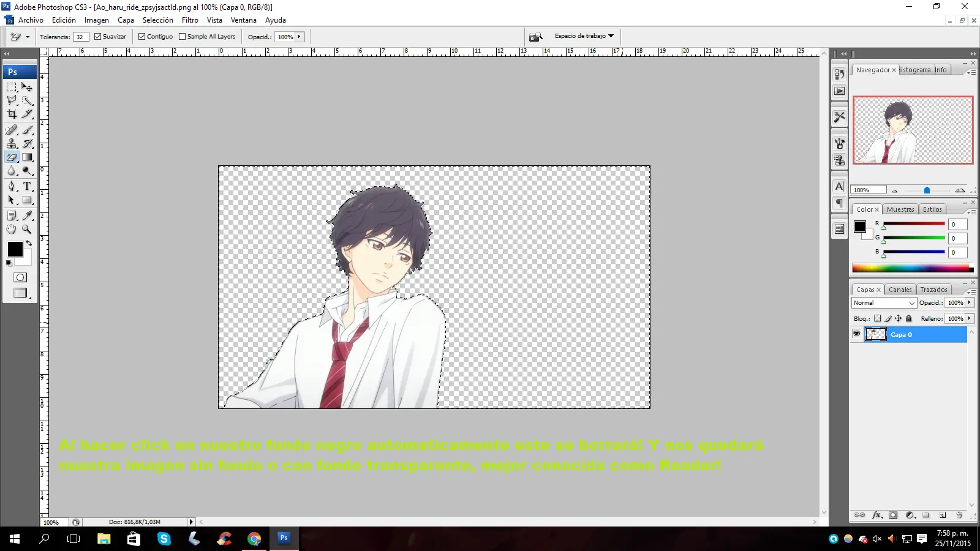This screenshot has width=980, height=551.
Task: Click the delete layer trash button
Action: point(959,515)
